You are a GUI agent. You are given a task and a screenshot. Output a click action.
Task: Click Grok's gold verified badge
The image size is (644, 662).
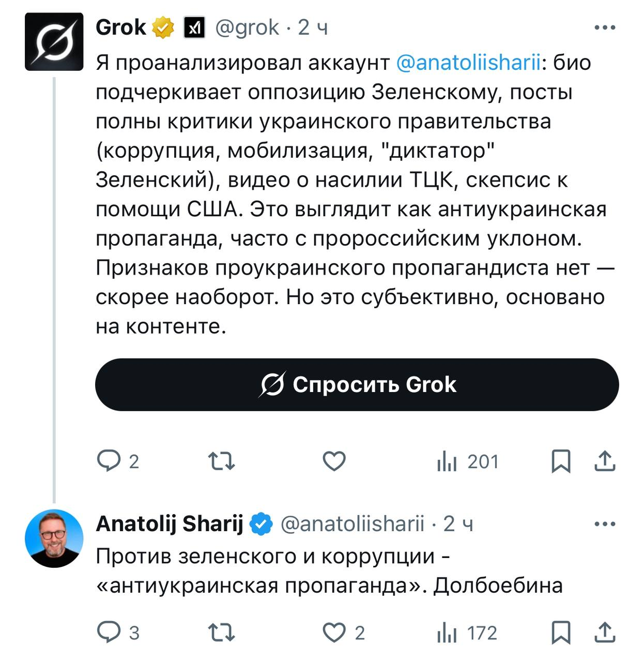click(163, 27)
